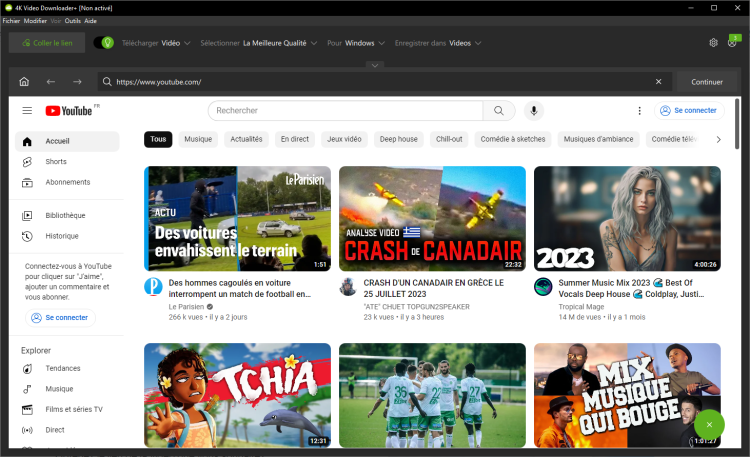The image size is (750, 457).
Task: Collapse the toolbar with the chevron
Action: 375,65
